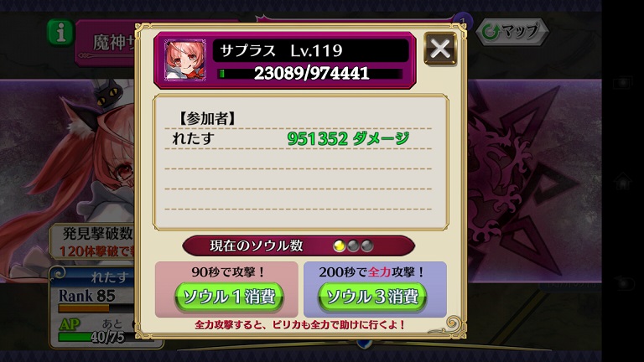
Task: Click the ソウル3消費 full attack button
Action: [372, 297]
